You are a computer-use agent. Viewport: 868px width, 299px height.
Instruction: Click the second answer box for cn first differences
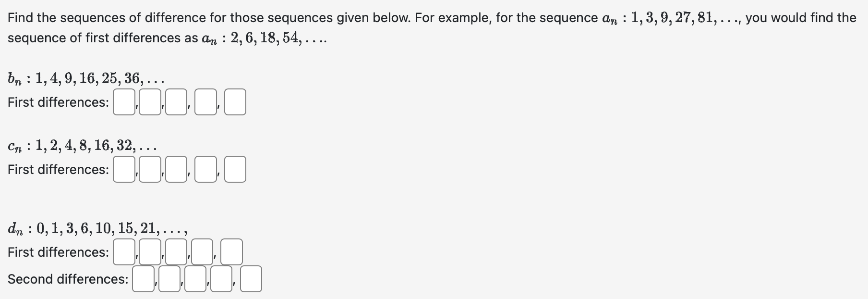click(149, 169)
